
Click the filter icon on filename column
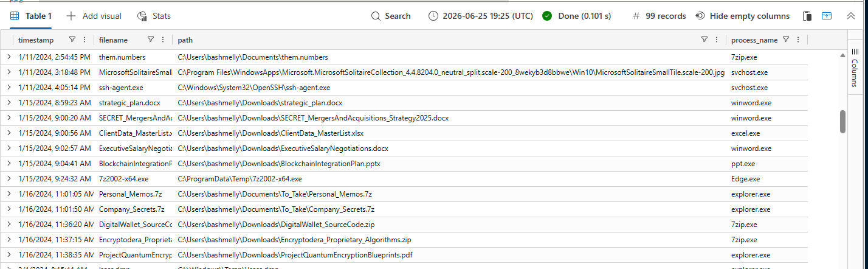(x=151, y=40)
